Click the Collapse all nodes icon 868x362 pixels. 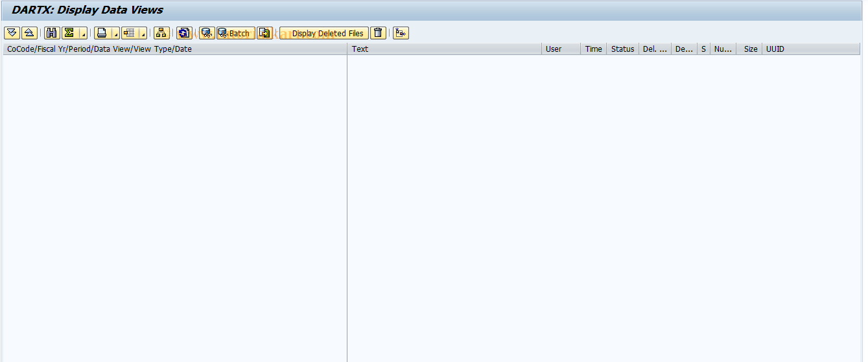pyautogui.click(x=29, y=33)
